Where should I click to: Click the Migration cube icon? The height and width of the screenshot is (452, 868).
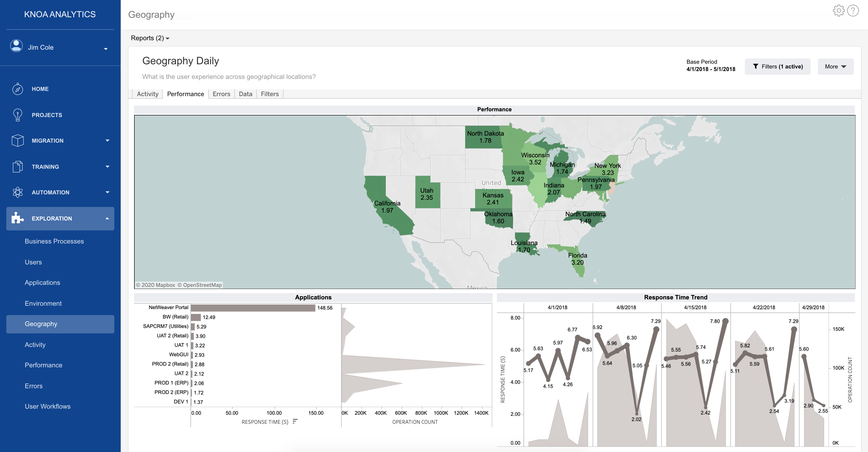[x=17, y=141]
